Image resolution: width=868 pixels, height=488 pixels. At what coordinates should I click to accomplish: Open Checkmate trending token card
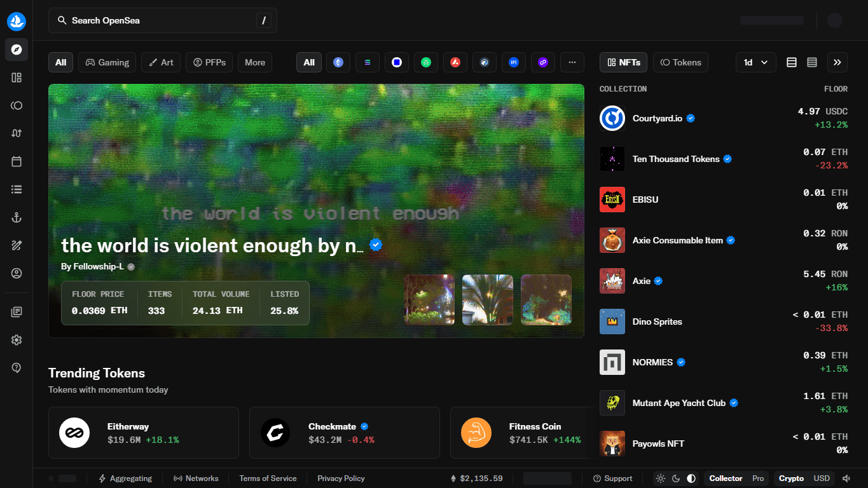[345, 433]
